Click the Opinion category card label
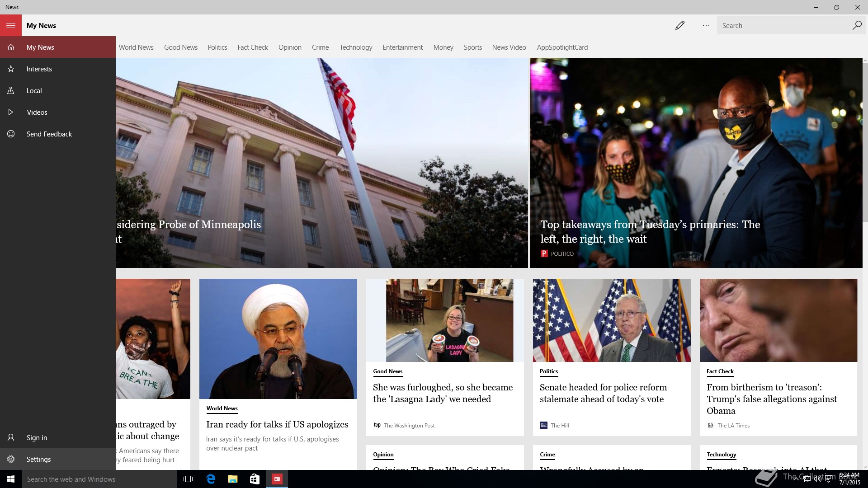868x488 pixels. (x=383, y=455)
